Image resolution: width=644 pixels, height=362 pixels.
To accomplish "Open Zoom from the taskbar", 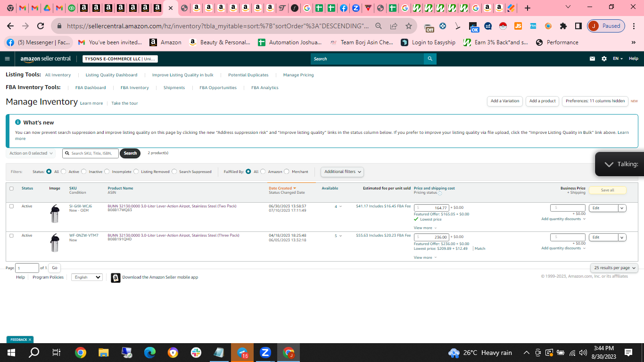I will (265, 353).
